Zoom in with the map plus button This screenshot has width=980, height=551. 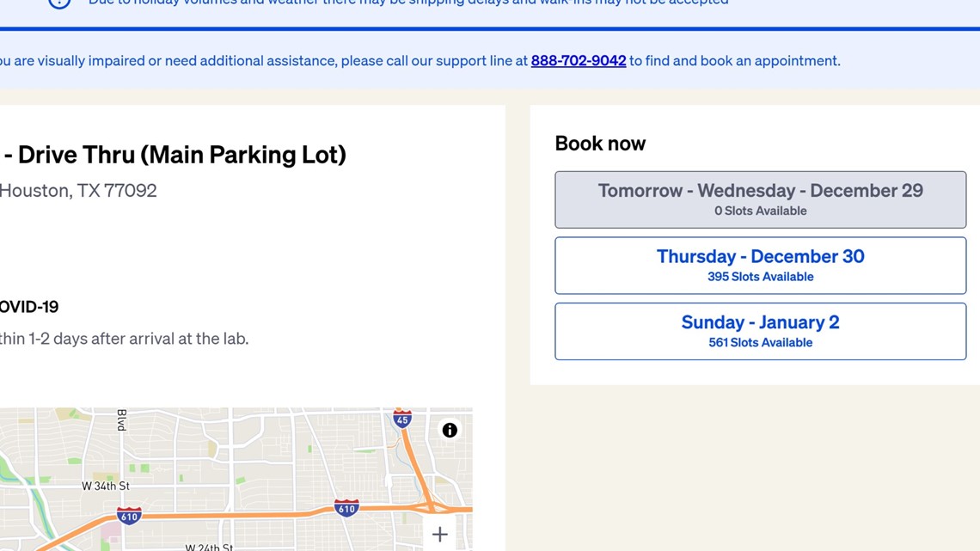pos(440,534)
